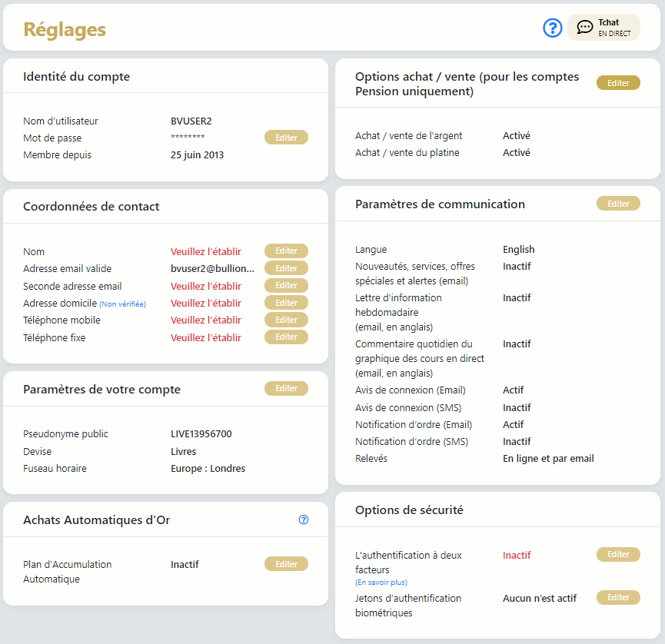Edit Paramètres de communication section
665x644 pixels.
tap(618, 204)
